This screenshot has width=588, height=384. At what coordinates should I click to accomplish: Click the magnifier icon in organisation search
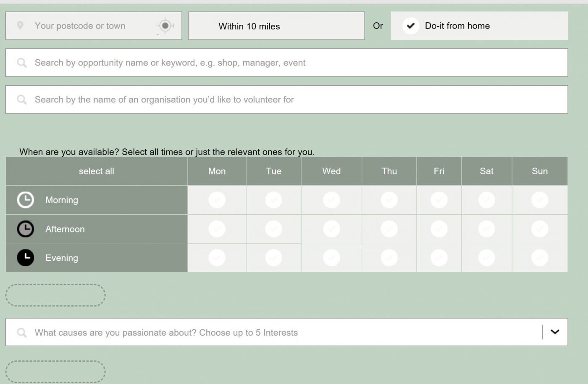pyautogui.click(x=22, y=100)
